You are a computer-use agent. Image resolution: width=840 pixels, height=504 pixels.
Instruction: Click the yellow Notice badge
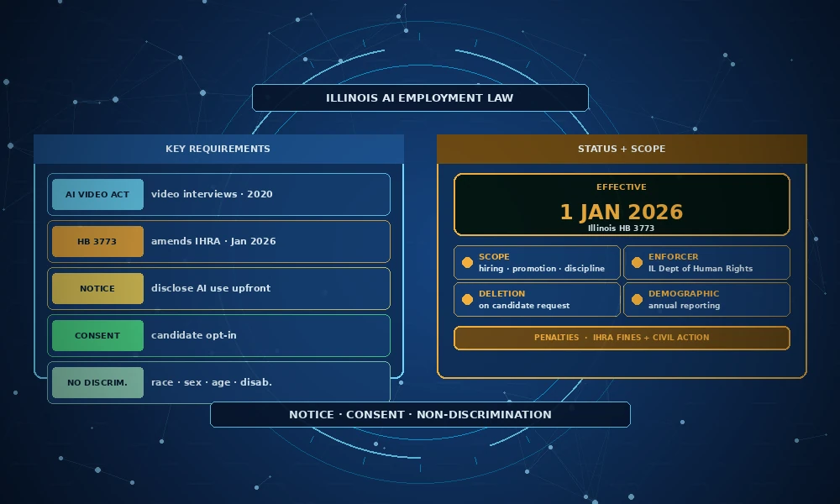coord(97,289)
